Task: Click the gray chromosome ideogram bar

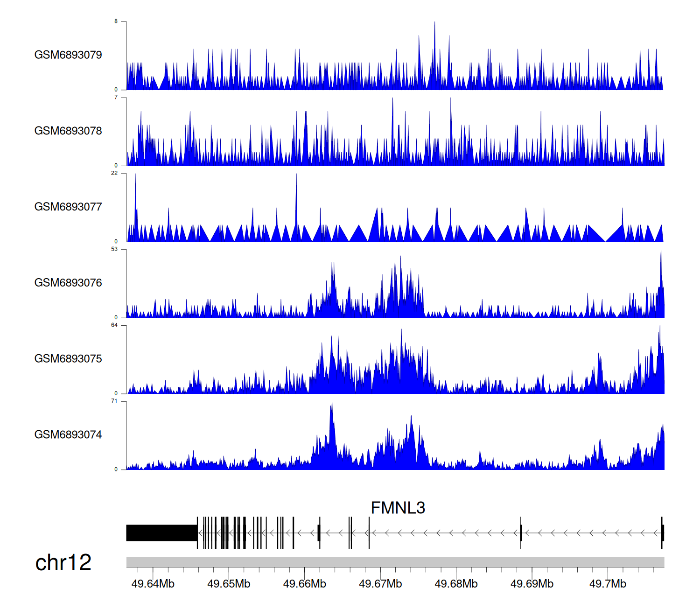Action: coord(395,562)
